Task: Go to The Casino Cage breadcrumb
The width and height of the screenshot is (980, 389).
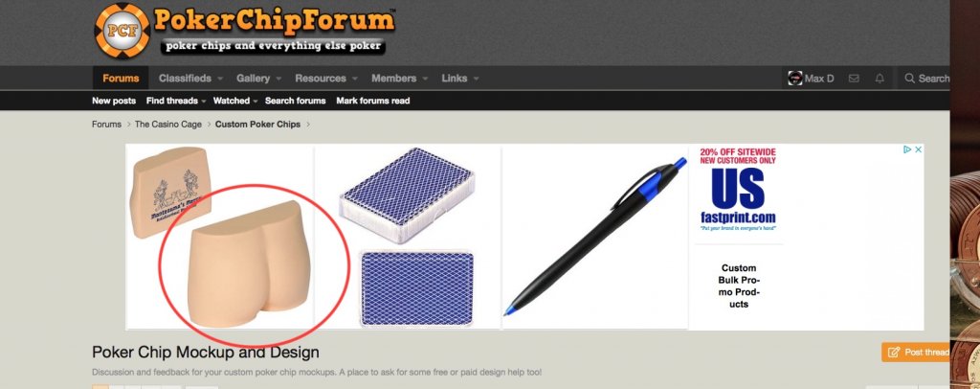Action: coord(168,125)
